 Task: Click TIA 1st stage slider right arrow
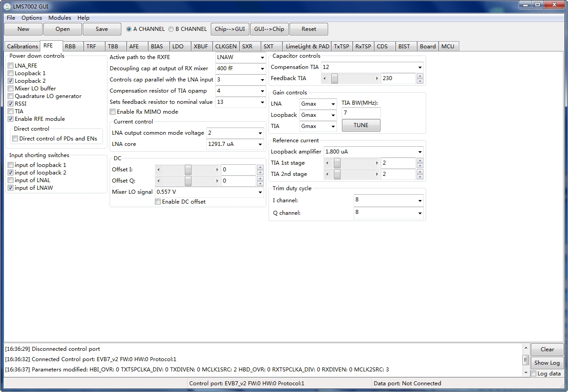(377, 163)
